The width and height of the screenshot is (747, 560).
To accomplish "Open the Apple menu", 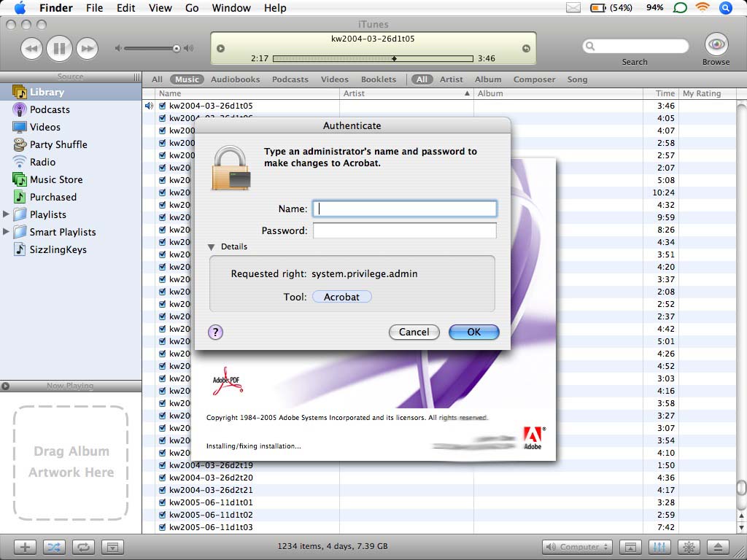I will (20, 7).
